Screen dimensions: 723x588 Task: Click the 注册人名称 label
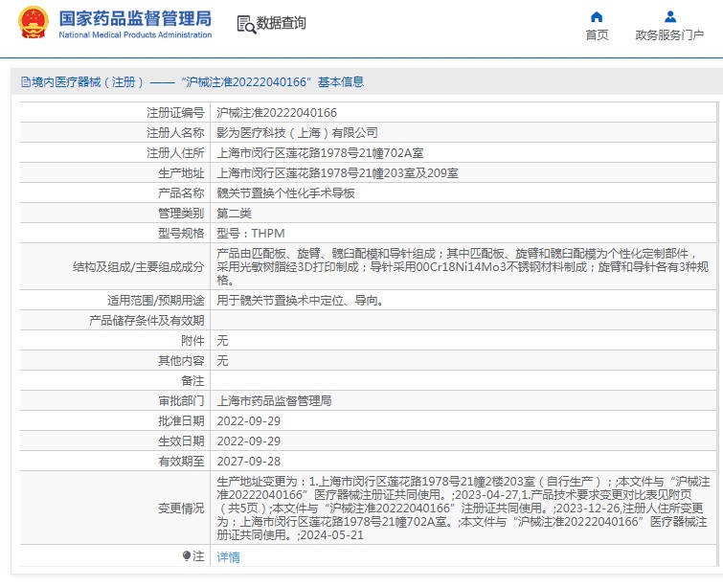(175, 133)
